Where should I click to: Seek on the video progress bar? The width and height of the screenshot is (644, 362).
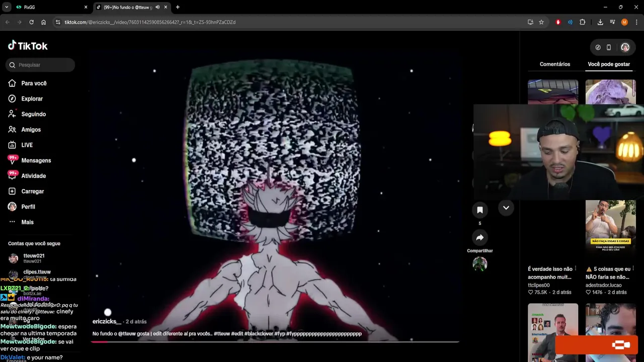[x=275, y=342]
